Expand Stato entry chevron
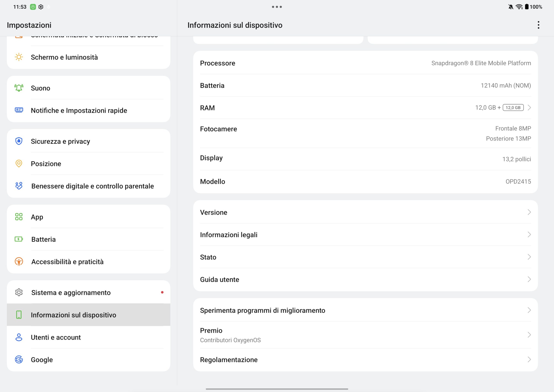 [x=529, y=257]
